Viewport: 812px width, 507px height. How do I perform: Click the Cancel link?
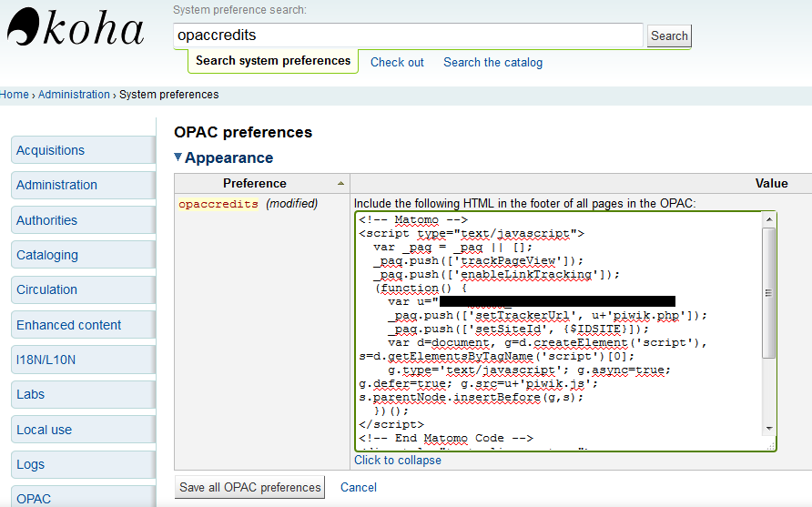(x=359, y=487)
